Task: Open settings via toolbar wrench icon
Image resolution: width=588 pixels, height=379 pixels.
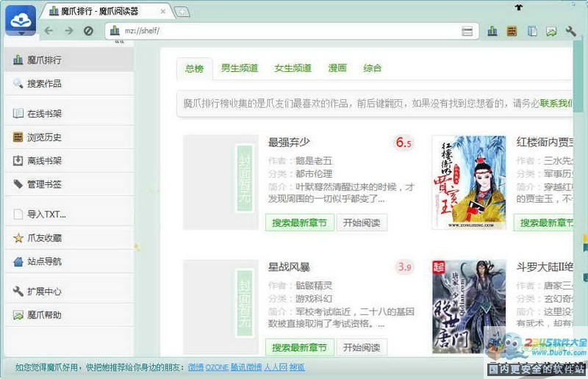Action: 570,31
